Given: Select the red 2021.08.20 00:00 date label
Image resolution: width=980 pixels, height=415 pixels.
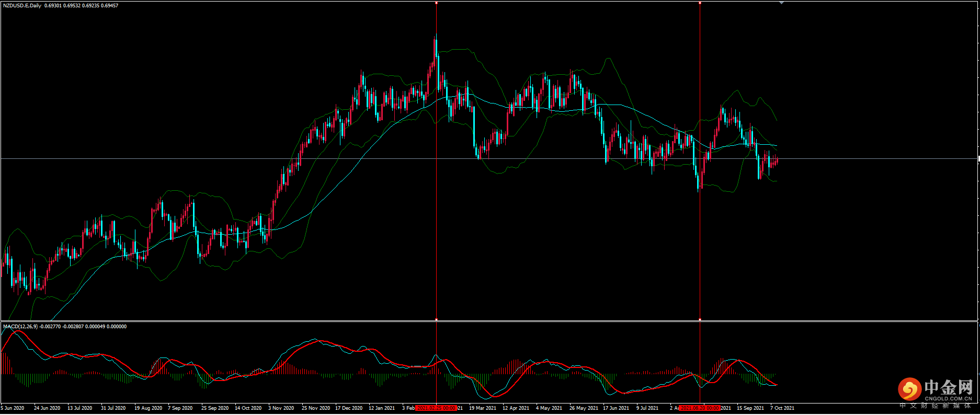Looking at the screenshot, I should point(700,408).
